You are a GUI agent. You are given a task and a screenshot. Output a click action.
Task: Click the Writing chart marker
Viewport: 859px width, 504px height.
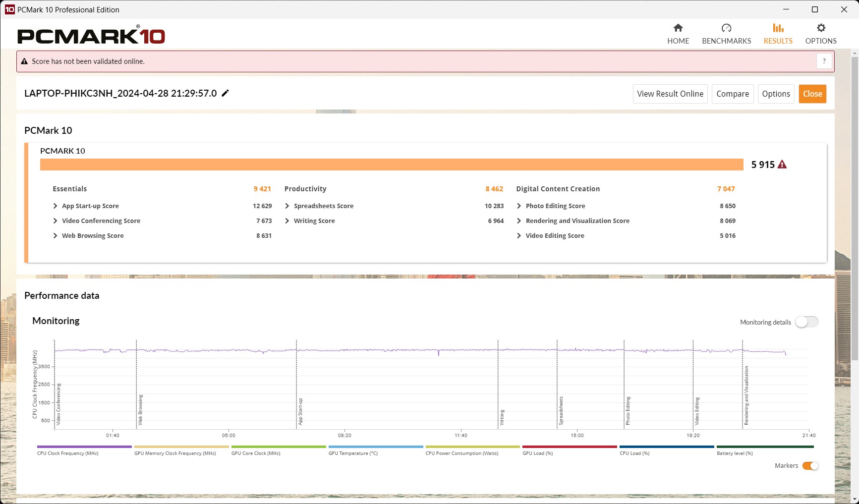[502, 417]
